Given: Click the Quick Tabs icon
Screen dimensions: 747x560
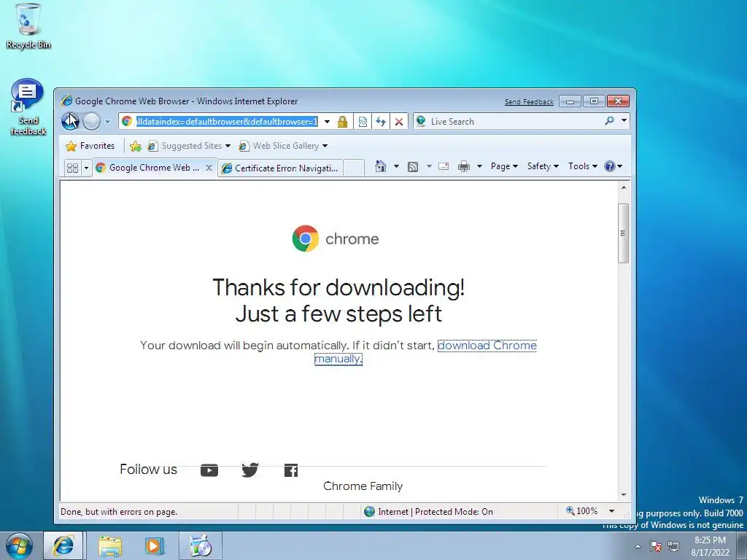Looking at the screenshot, I should tap(72, 168).
